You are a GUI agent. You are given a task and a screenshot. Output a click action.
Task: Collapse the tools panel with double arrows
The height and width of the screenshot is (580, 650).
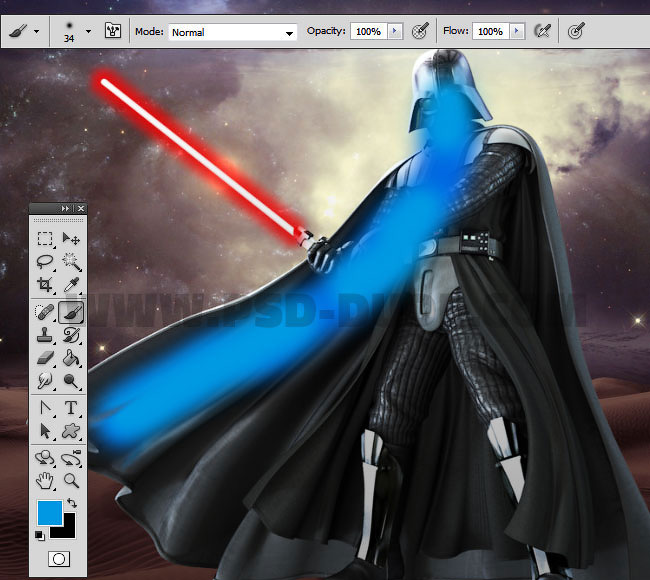pyautogui.click(x=65, y=209)
